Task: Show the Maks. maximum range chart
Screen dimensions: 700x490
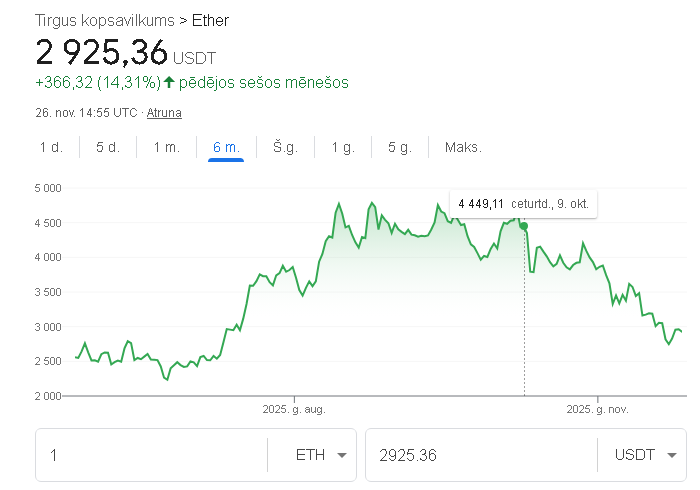Action: (x=463, y=147)
